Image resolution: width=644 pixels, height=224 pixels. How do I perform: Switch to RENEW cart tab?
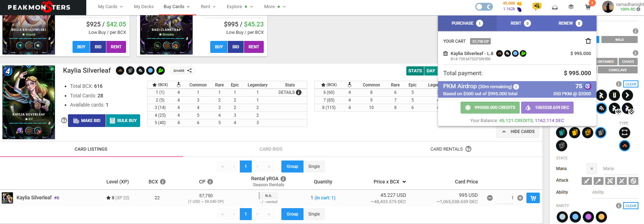(570, 23)
